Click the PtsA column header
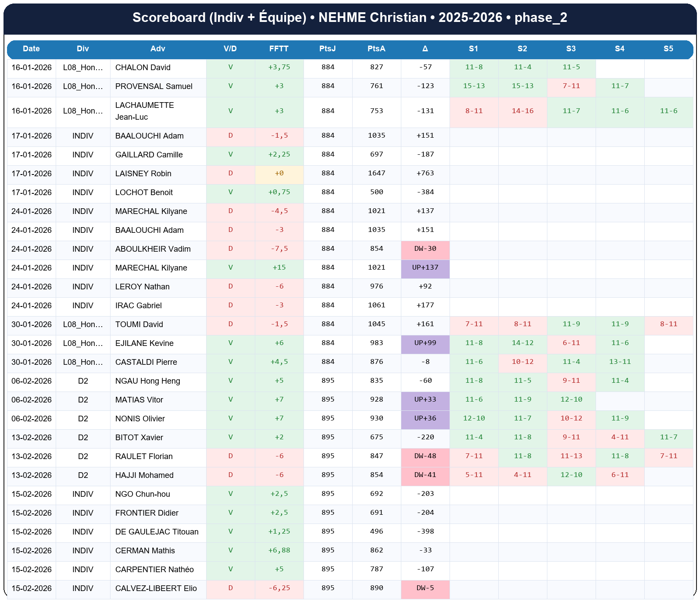The width and height of the screenshot is (700, 602). [x=376, y=49]
